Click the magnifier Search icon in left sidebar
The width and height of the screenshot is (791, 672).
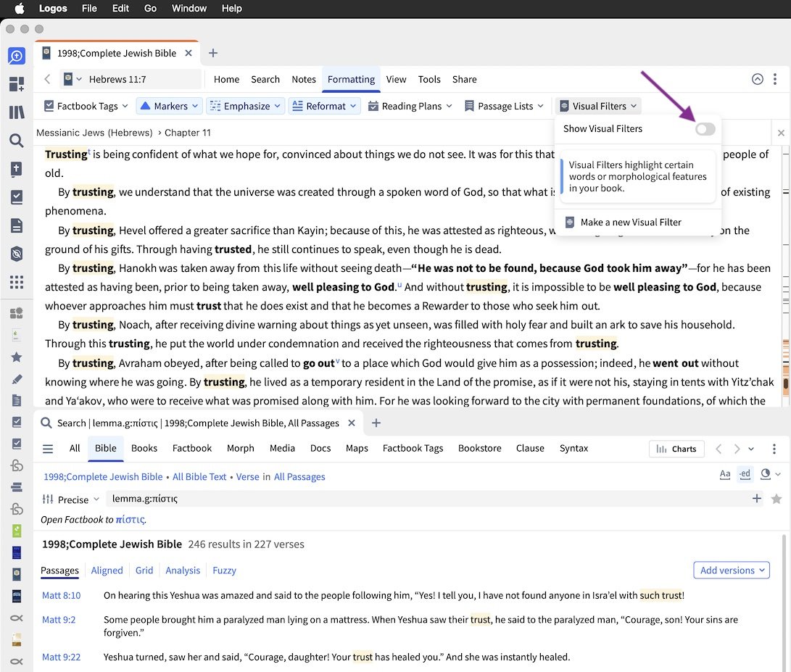pos(16,140)
